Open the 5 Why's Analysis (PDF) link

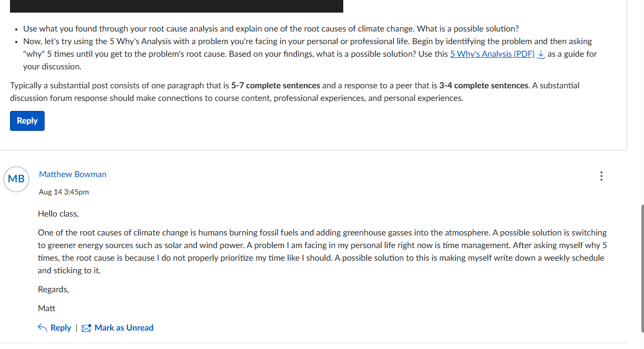pos(492,54)
